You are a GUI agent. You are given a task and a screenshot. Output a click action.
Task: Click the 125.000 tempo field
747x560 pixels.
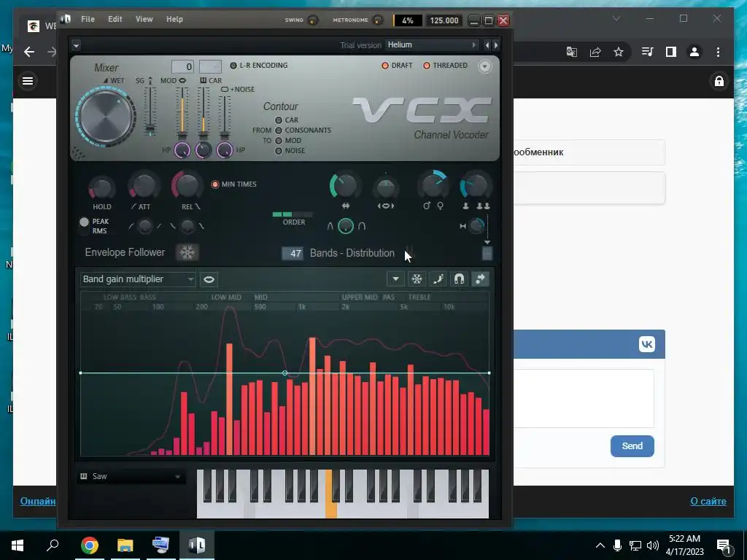click(444, 20)
